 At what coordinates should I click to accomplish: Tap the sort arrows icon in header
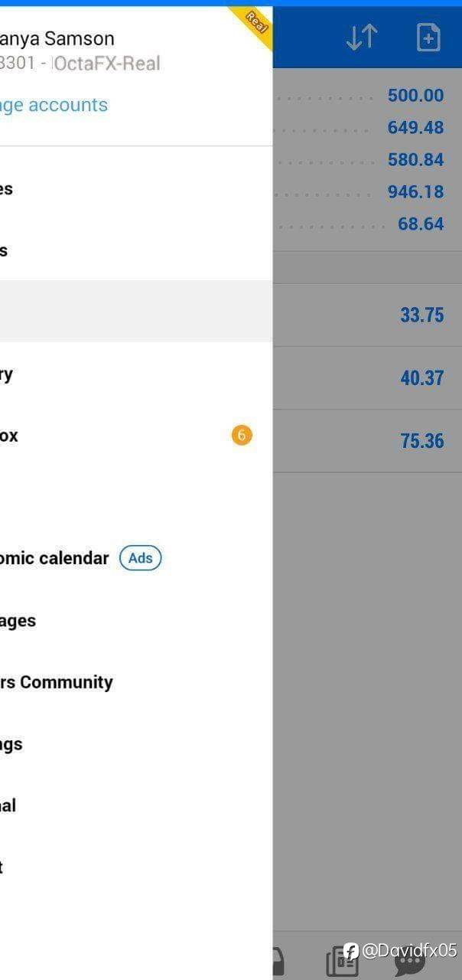[x=361, y=37]
